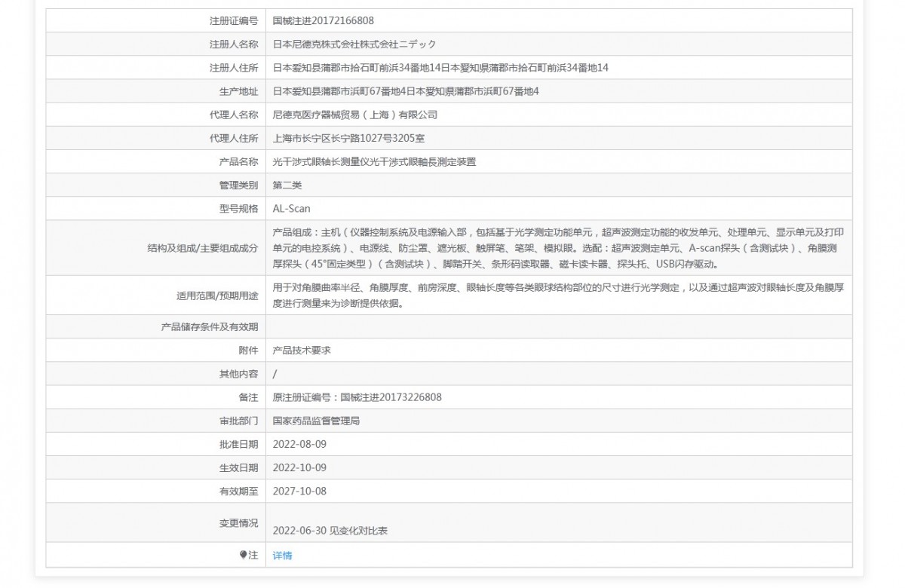Screen dimensions: 905x588
Task: Click the change record 2022-06-30 见变化对比表
Action: [330, 531]
